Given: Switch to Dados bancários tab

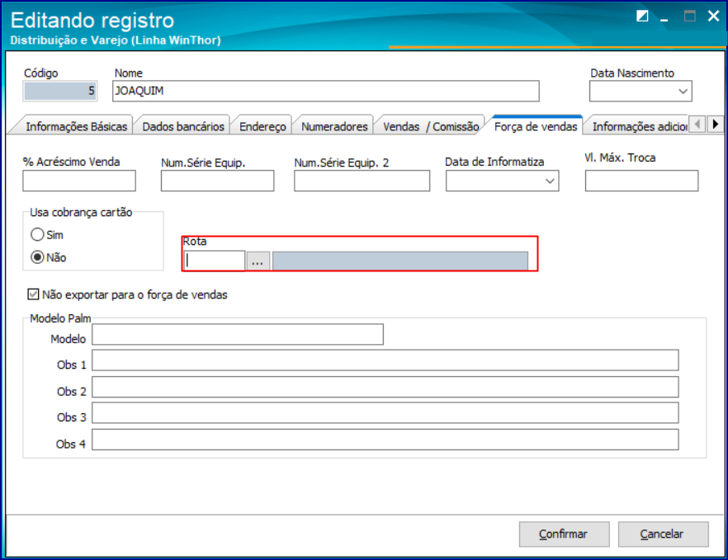Looking at the screenshot, I should tap(183, 126).
